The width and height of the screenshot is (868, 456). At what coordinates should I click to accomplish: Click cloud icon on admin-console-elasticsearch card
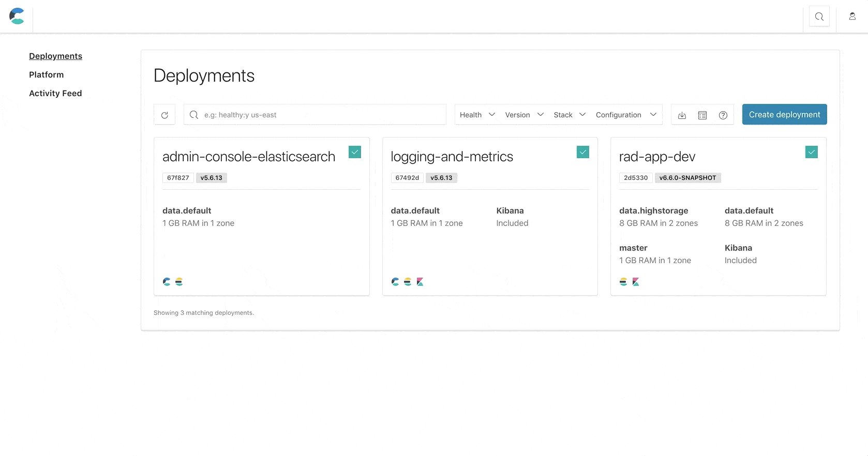(x=167, y=282)
